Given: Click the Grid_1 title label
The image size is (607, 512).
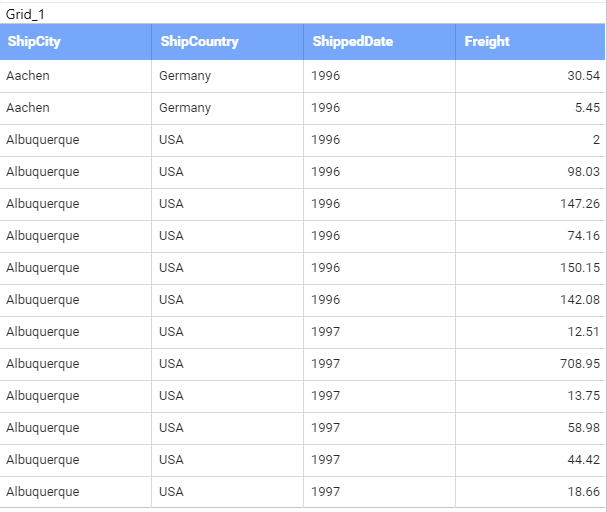Looking at the screenshot, I should [25, 14].
